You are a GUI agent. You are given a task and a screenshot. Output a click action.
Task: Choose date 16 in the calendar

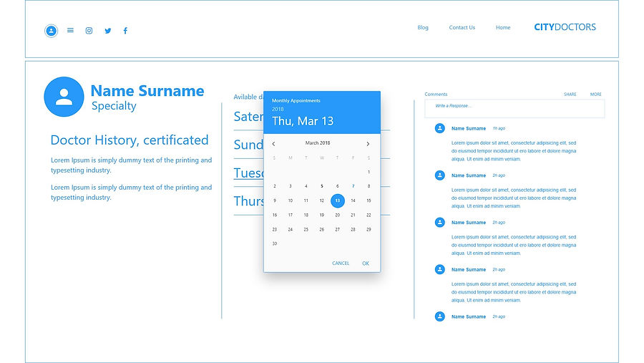click(274, 215)
